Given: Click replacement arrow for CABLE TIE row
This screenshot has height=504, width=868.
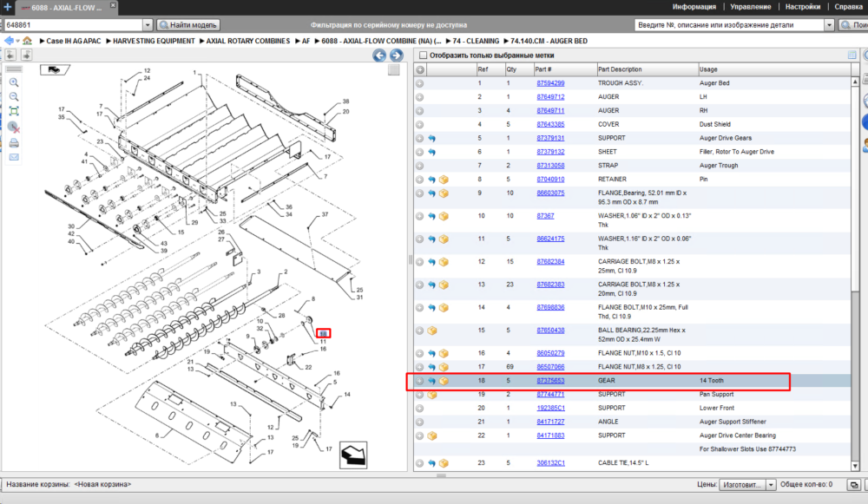Looking at the screenshot, I should tap(431, 463).
